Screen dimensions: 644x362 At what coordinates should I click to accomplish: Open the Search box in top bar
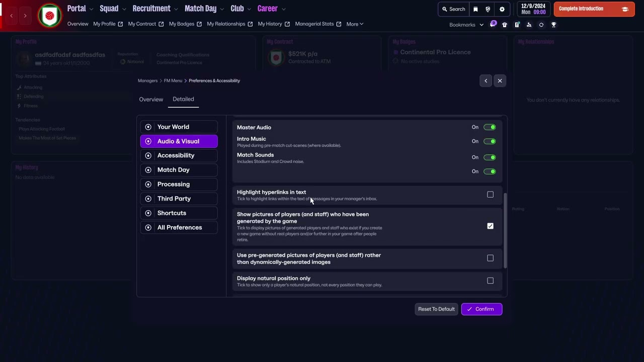pos(453,9)
